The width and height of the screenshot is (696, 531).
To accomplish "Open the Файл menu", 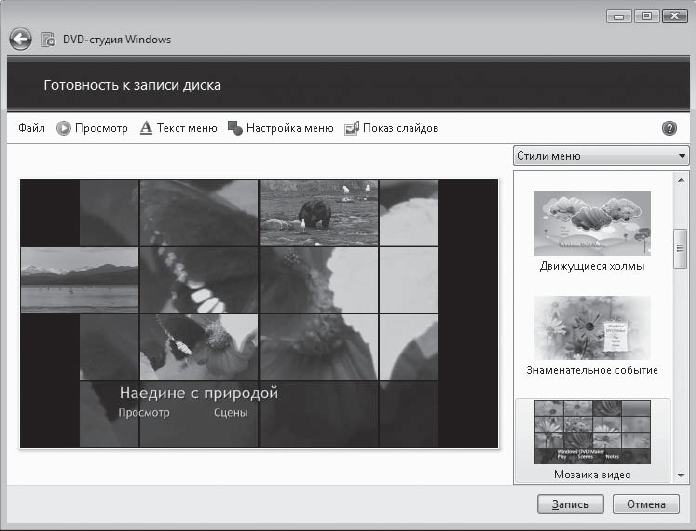I will (31, 128).
